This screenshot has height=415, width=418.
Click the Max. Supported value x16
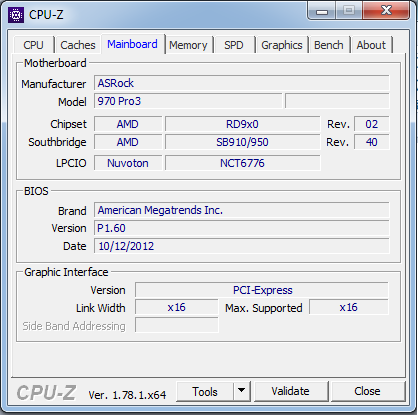click(x=349, y=307)
